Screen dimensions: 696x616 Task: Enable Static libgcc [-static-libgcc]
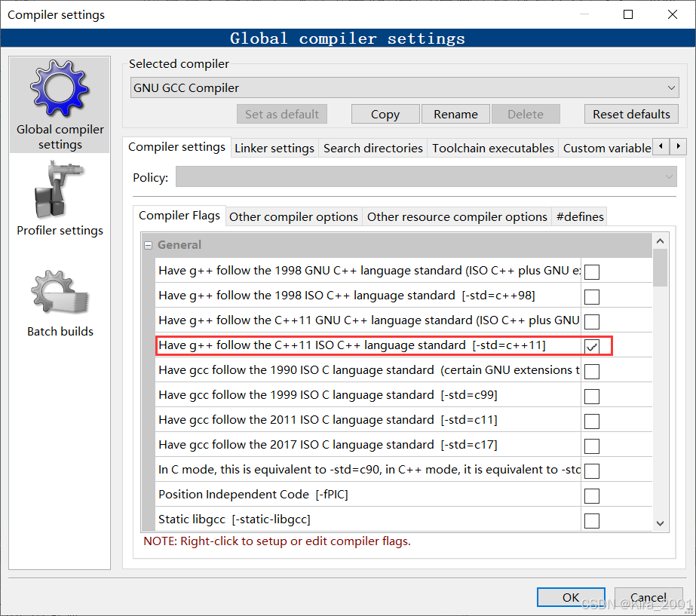(591, 519)
